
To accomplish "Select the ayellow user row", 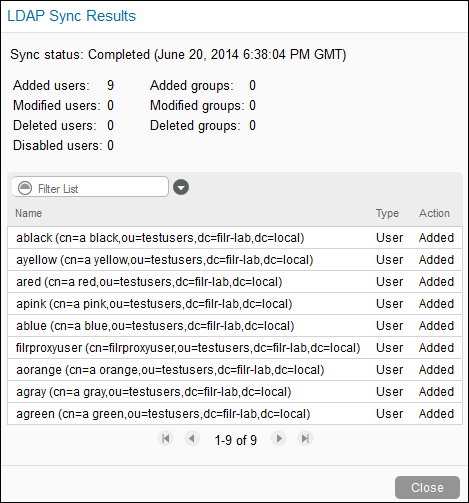I will pyautogui.click(x=235, y=260).
